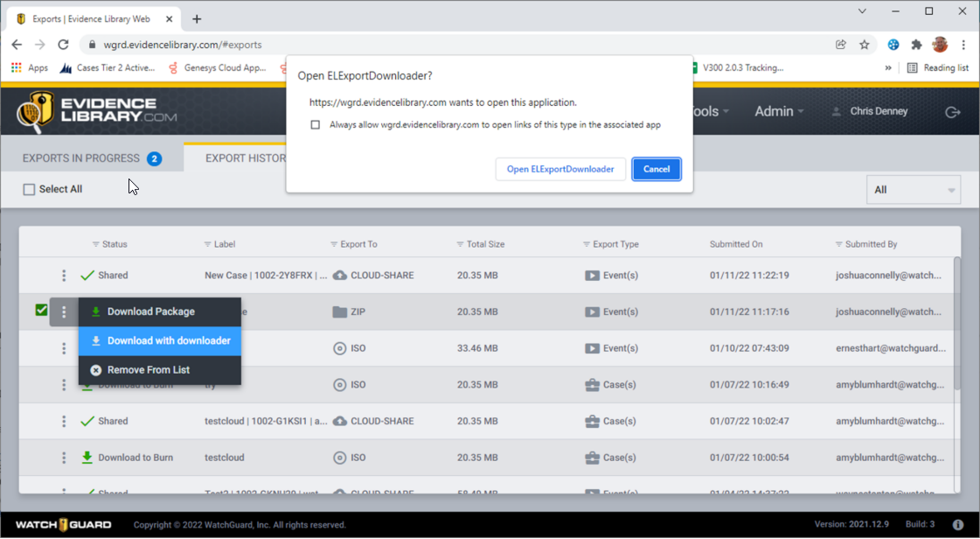Open kebab menu for testcloud ISO row
The width and height of the screenshot is (980, 539).
tap(64, 458)
